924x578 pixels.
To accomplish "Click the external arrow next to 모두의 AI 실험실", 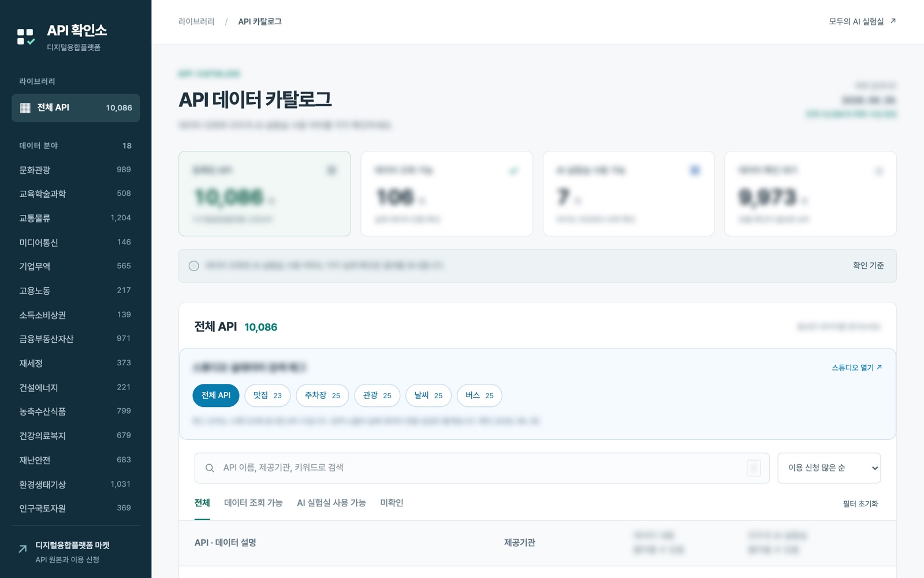I will [893, 21].
